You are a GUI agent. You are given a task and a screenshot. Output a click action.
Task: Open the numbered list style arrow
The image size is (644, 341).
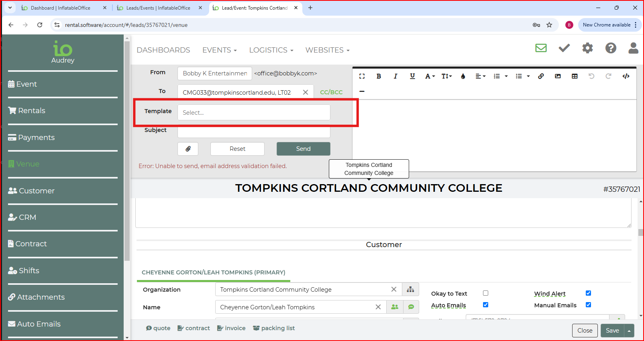(x=506, y=76)
